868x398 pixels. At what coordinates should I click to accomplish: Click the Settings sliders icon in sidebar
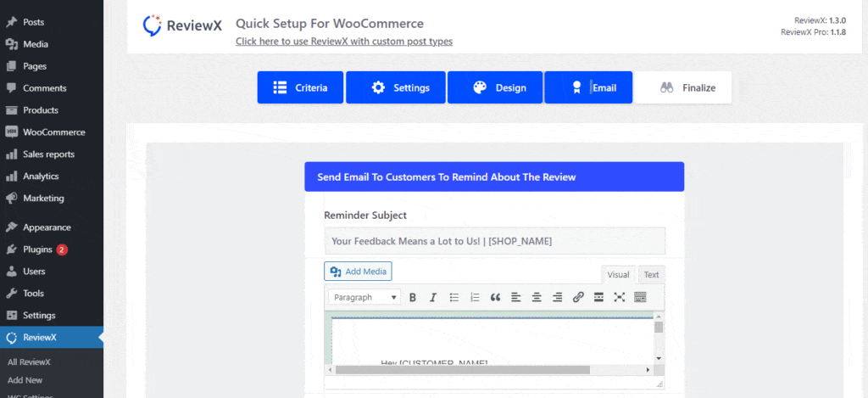(x=11, y=316)
